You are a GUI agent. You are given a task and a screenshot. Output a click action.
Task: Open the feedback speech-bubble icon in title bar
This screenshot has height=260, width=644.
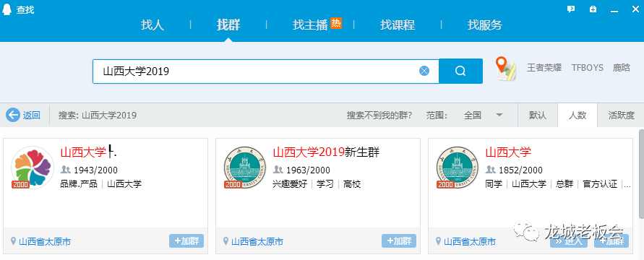tap(571, 9)
